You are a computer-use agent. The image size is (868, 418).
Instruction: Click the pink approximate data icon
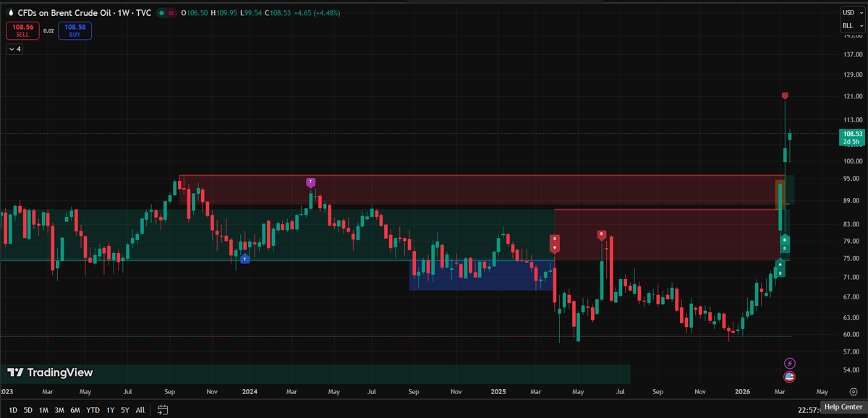[171, 13]
